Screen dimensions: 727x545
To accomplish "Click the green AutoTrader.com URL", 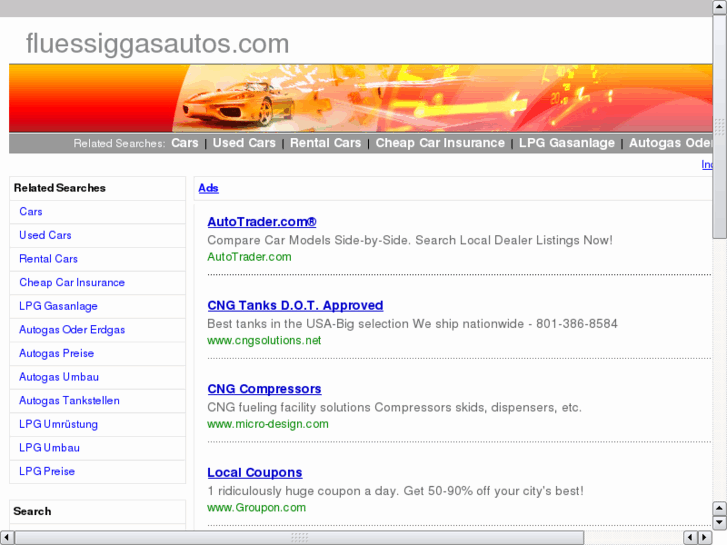I will tap(249, 257).
